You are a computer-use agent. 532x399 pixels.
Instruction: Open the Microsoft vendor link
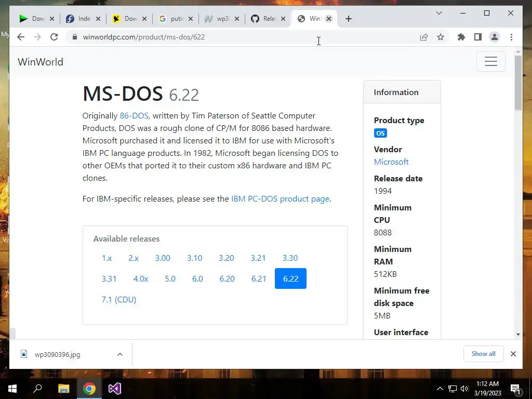pyautogui.click(x=391, y=162)
